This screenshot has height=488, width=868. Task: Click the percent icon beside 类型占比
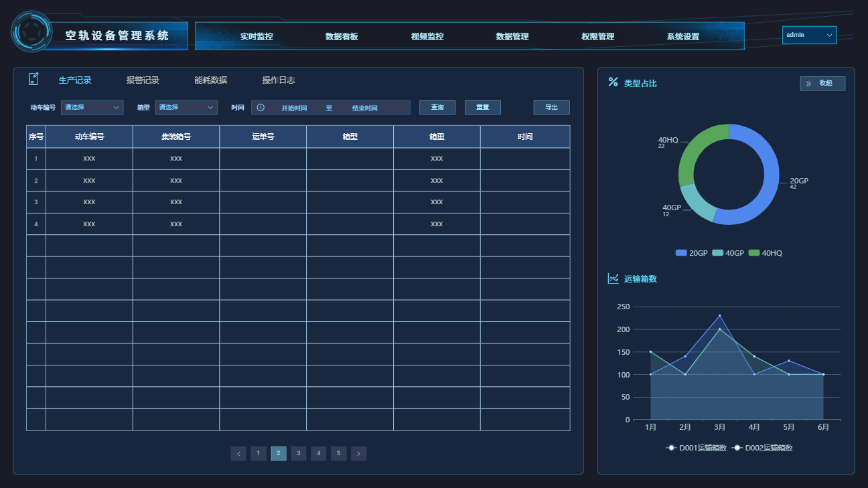click(x=613, y=82)
